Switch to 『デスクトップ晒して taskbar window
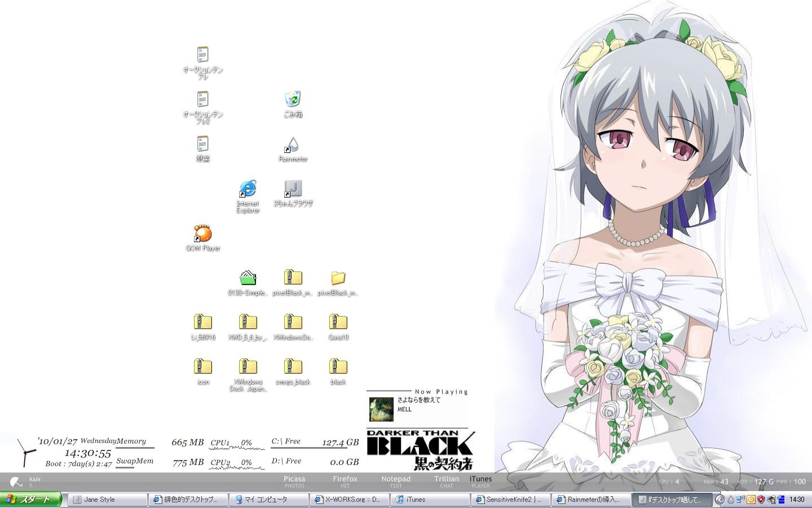This screenshot has width=812, height=508. 672,500
